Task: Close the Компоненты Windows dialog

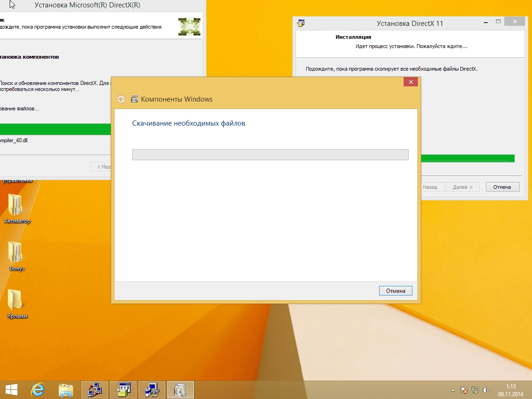Action: pos(411,82)
